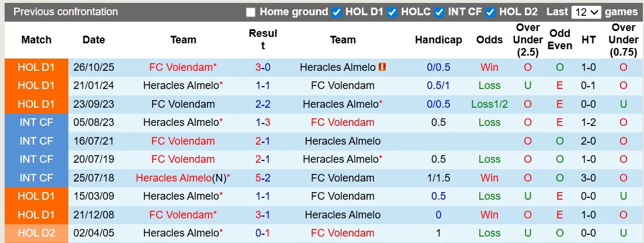The width and height of the screenshot is (644, 243).
Task: Click the Over Under (2.5) column header
Action: point(528,40)
